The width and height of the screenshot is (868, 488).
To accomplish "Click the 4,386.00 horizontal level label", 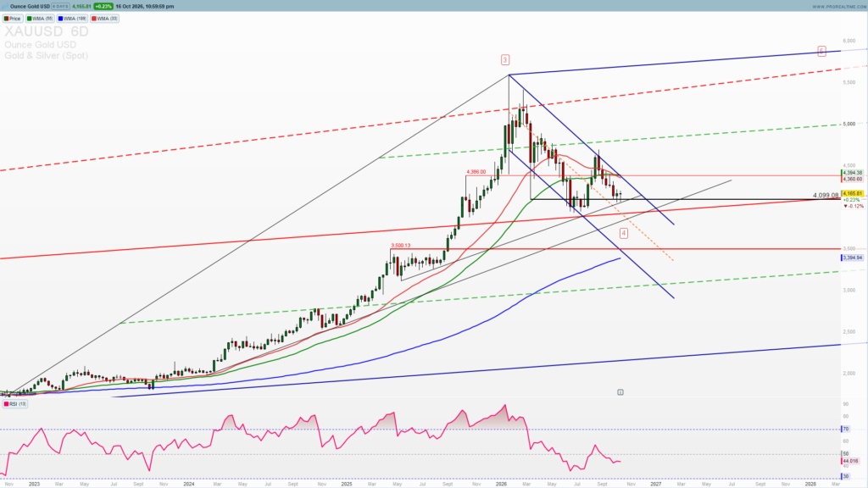I will [476, 172].
